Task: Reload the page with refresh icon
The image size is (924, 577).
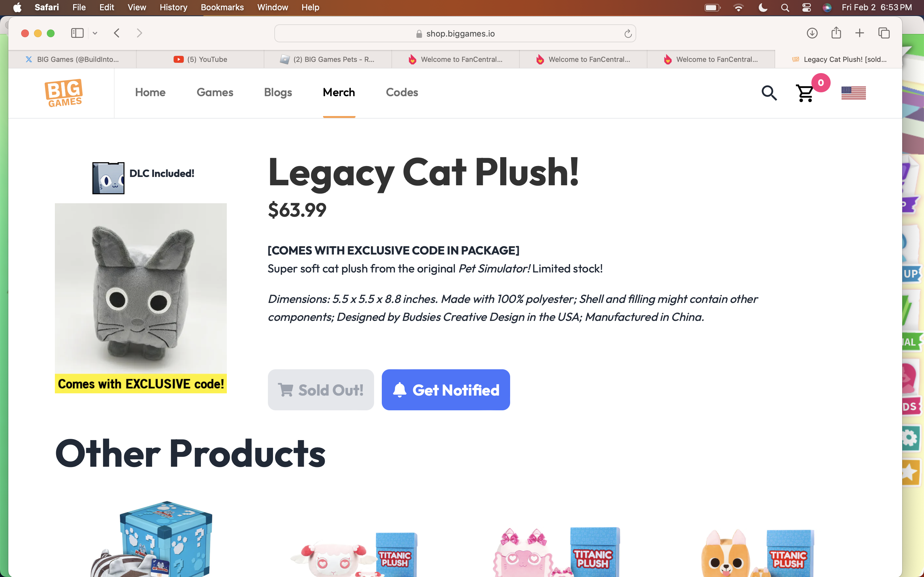Action: (x=628, y=34)
